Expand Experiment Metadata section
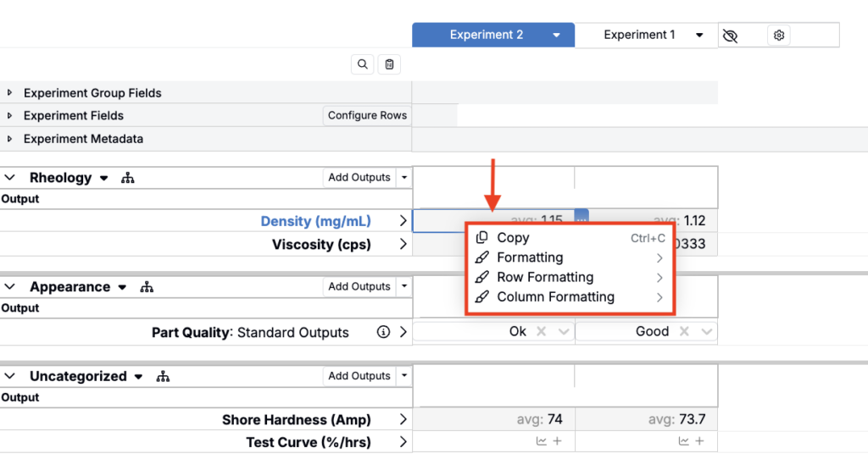This screenshot has width=868, height=476. [10, 139]
